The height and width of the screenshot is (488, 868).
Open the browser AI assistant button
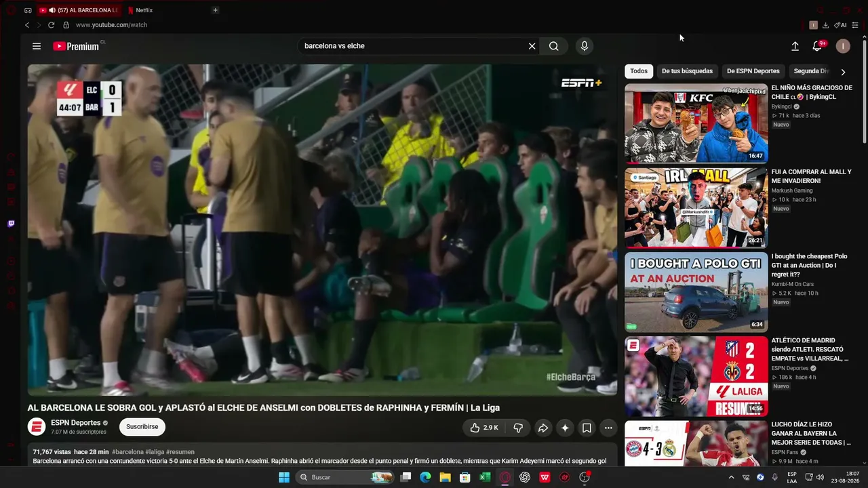click(841, 25)
